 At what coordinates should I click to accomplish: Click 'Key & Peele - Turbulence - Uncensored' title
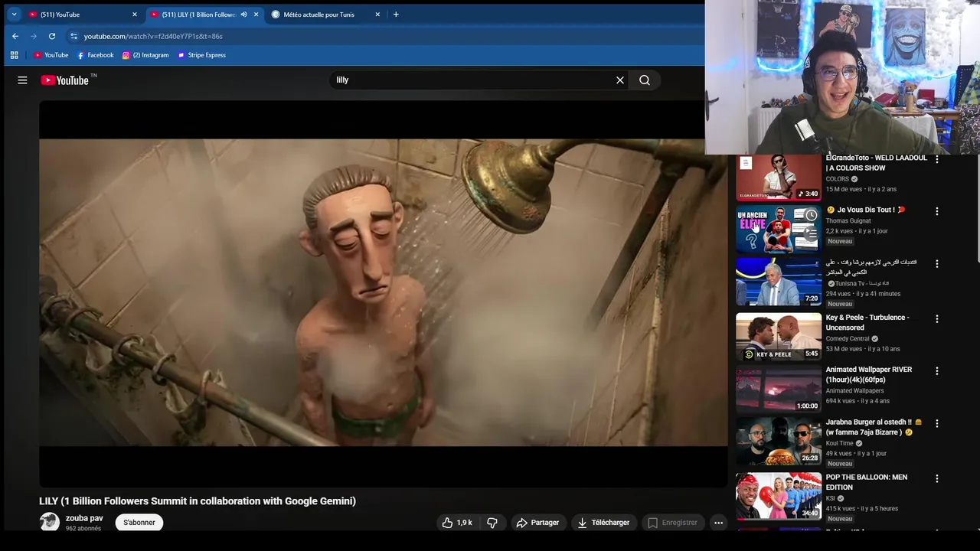[867, 322]
